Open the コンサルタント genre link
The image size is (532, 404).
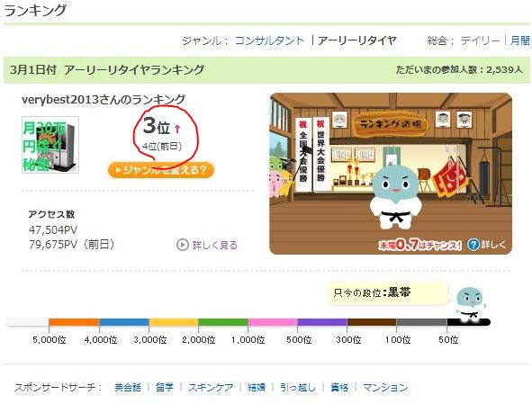click(x=270, y=40)
